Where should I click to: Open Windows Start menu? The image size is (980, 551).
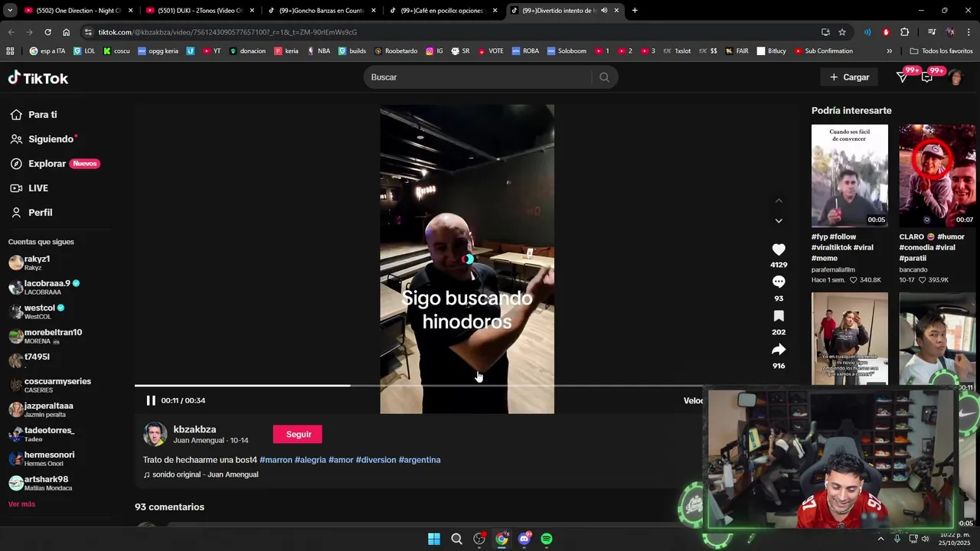click(x=434, y=539)
